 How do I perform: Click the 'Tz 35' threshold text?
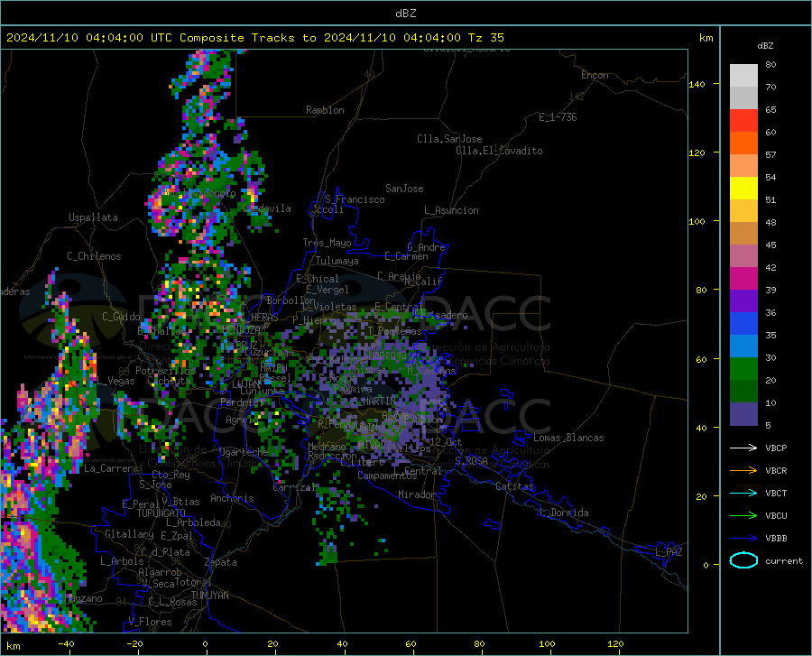click(x=485, y=38)
